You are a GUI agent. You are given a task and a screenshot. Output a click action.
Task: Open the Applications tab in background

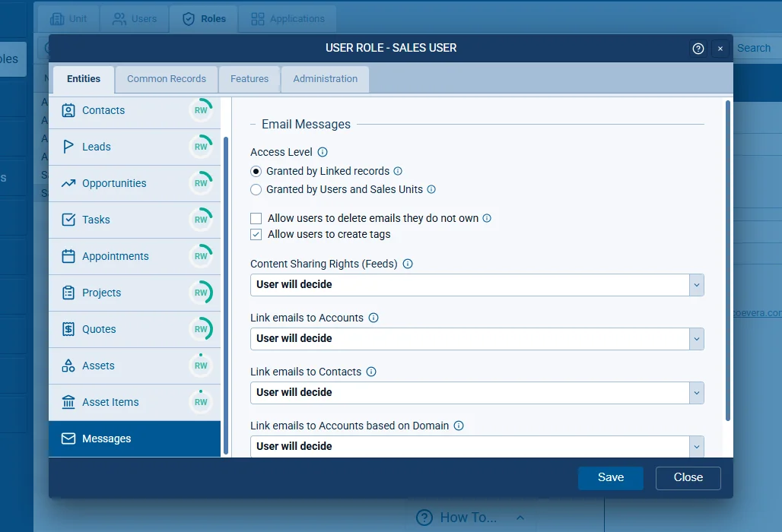(288, 19)
